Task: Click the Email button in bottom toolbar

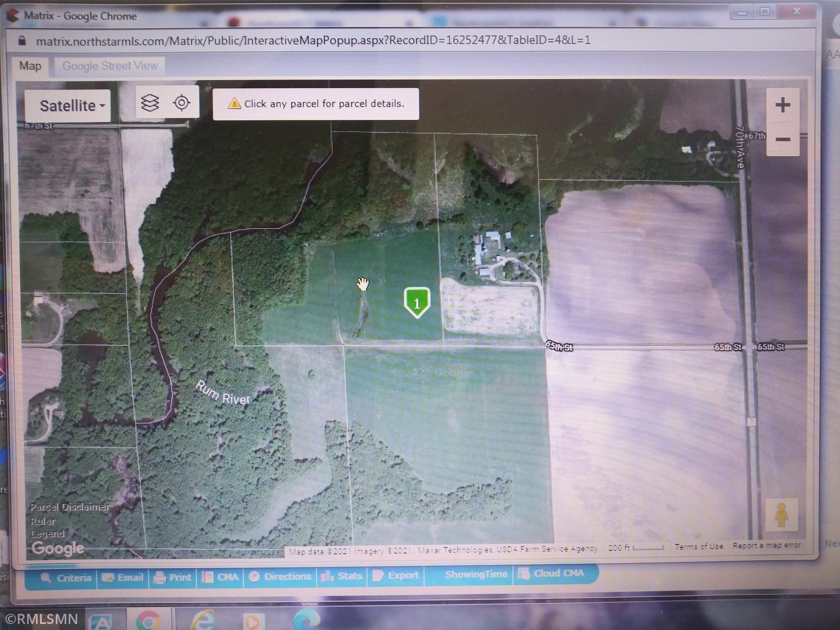Action: (x=123, y=578)
